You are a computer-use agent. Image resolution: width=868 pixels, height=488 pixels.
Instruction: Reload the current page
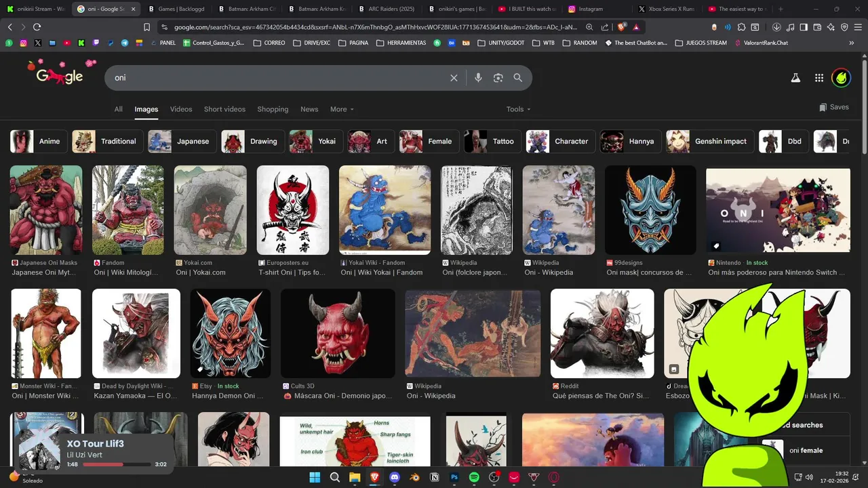point(37,27)
